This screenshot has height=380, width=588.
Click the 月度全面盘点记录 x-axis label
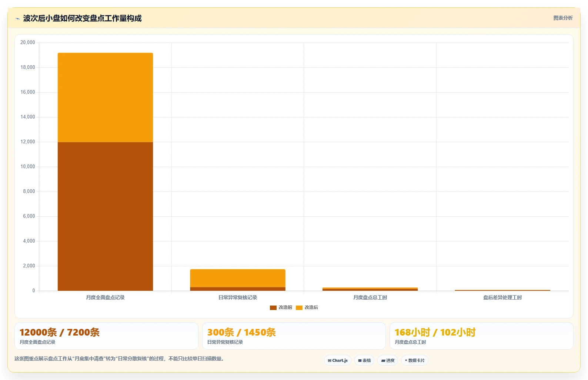pyautogui.click(x=105, y=297)
